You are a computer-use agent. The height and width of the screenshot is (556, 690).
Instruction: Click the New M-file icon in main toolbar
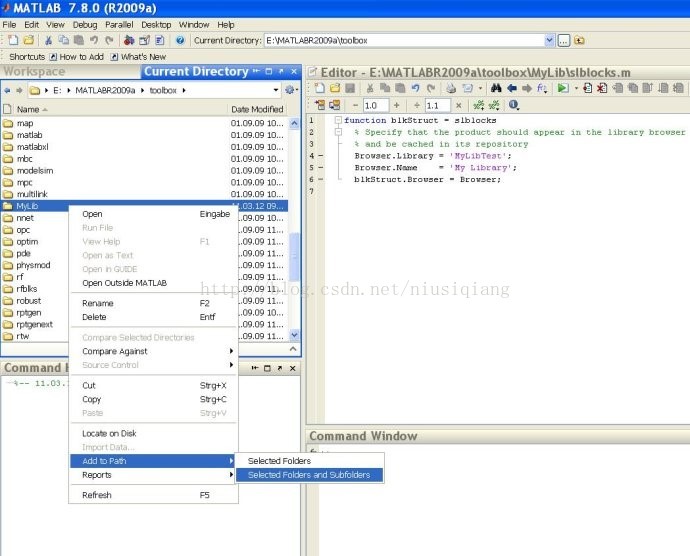point(13,41)
